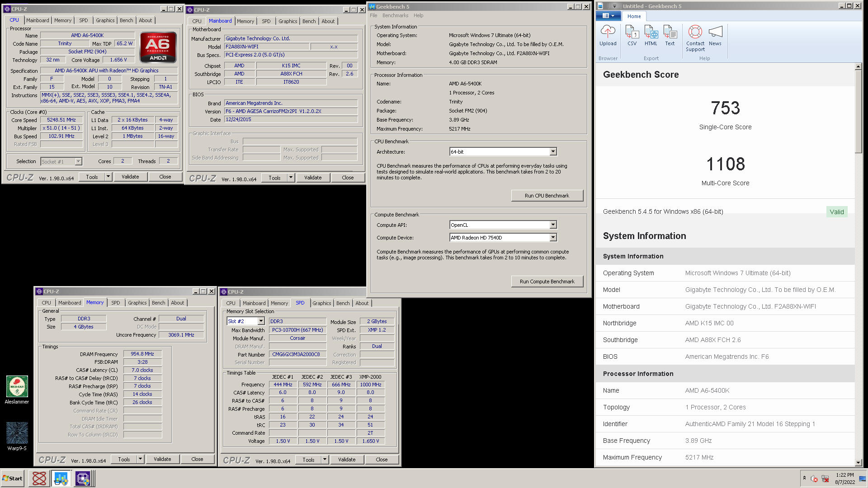868x488 pixels.
Task: Open Tools dropdown arrow in SPD window
Action: coord(325,460)
